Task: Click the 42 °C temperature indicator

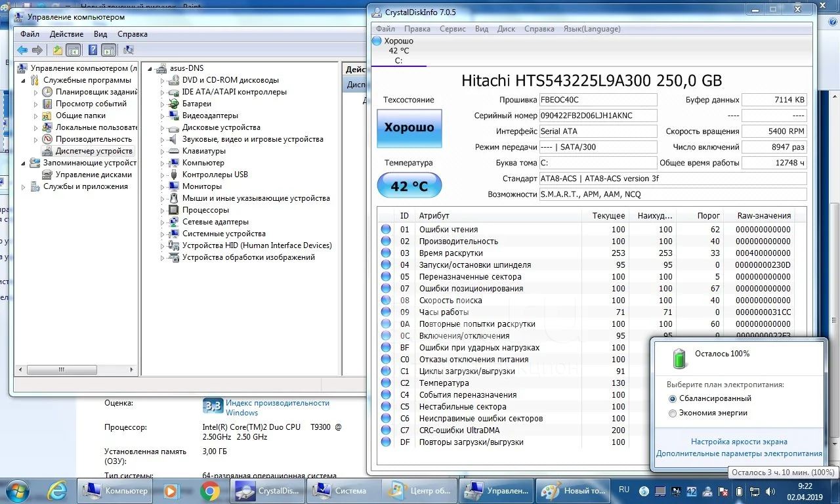Action: [x=409, y=186]
